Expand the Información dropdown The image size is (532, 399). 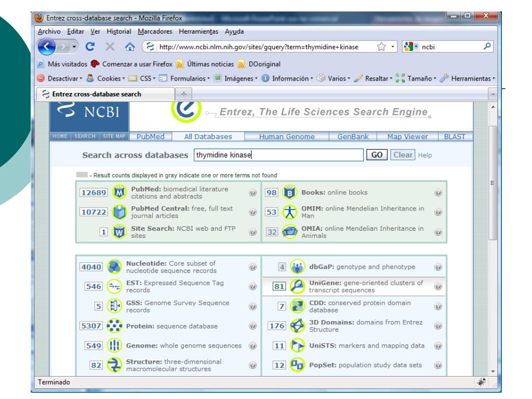(287, 78)
